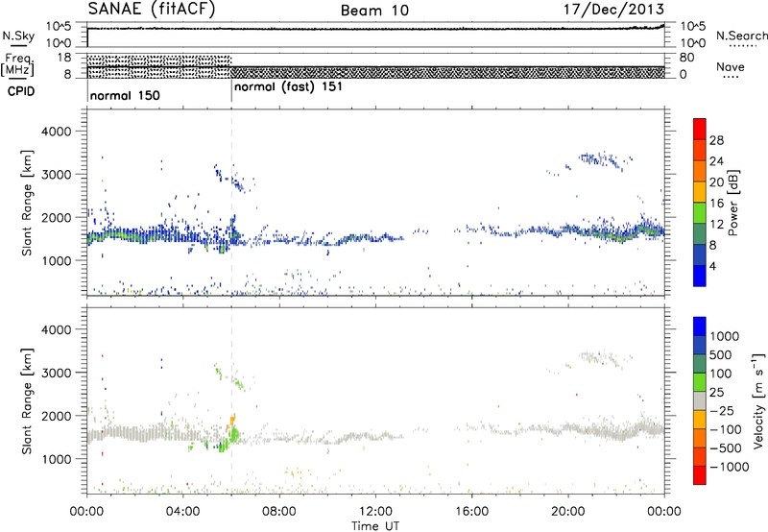This screenshot has width=768, height=532.
Task: Click the dashed CPID change line in power panel
Action: (x=231, y=203)
